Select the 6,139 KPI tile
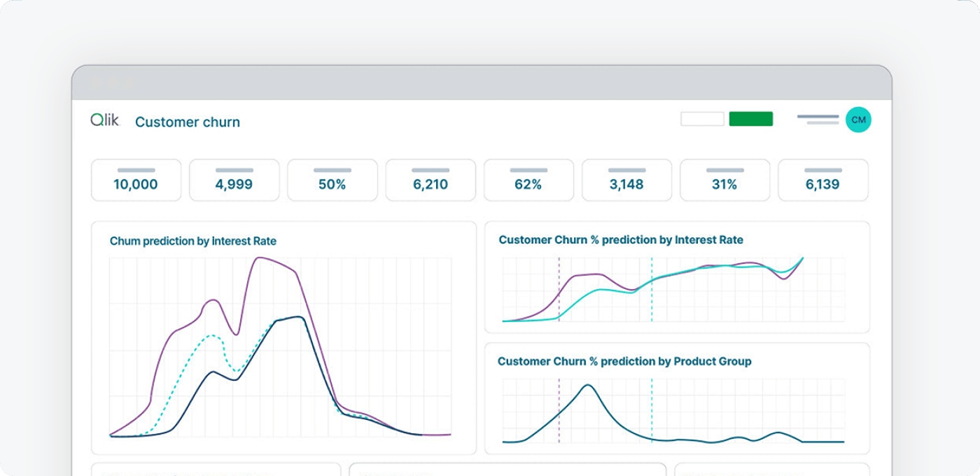The height and width of the screenshot is (476, 980). (823, 180)
